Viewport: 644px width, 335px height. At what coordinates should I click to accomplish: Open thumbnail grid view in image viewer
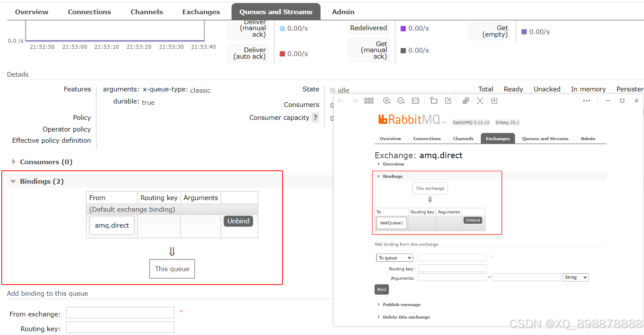369,100
